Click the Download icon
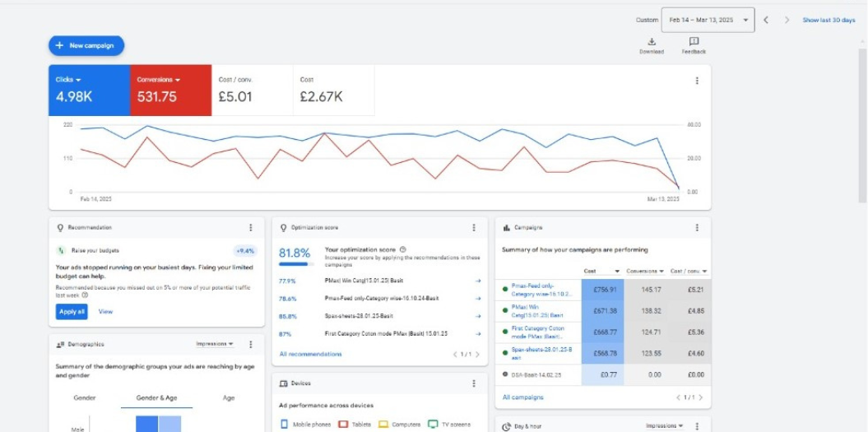 (651, 42)
